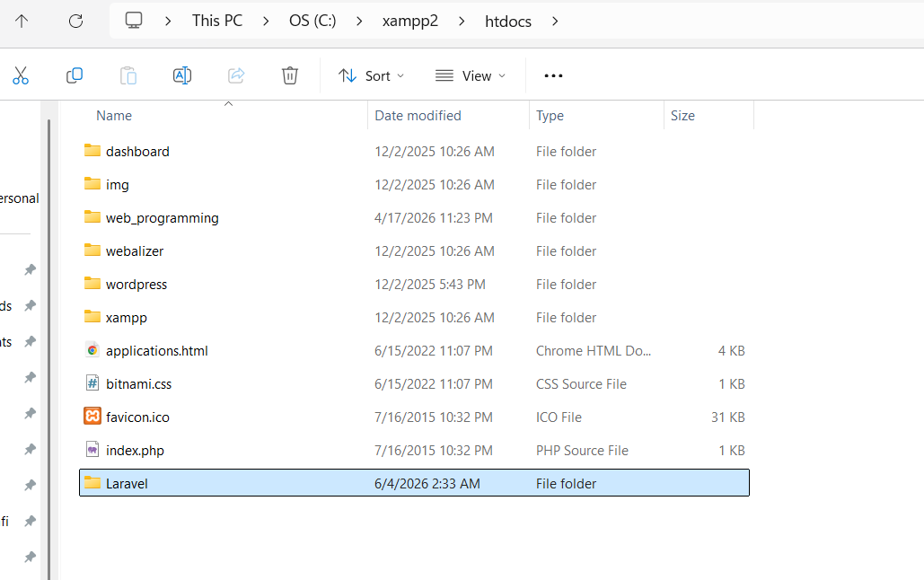
Task: Copy the selected item
Action: pos(75,75)
